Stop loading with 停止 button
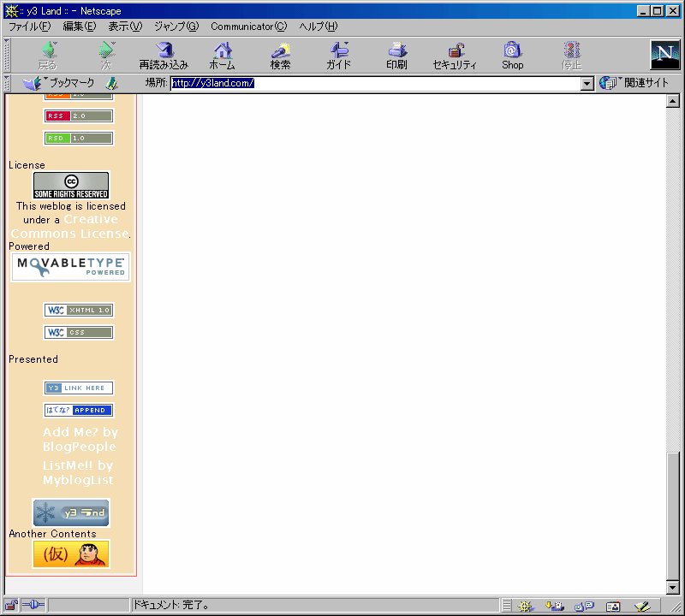Screen dimensions: 685x616 coord(571,56)
